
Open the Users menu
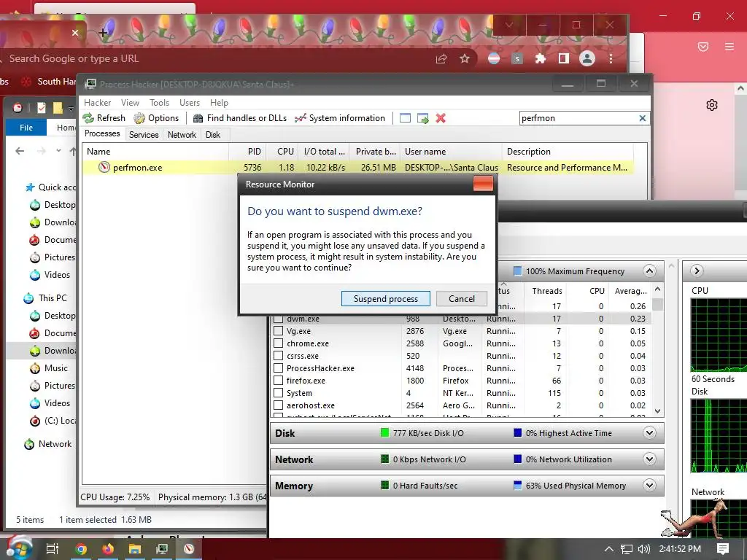pos(189,103)
